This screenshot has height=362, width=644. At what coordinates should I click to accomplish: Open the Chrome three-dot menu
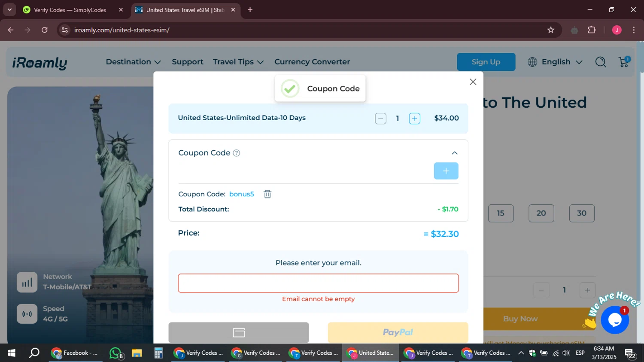[634, 30]
